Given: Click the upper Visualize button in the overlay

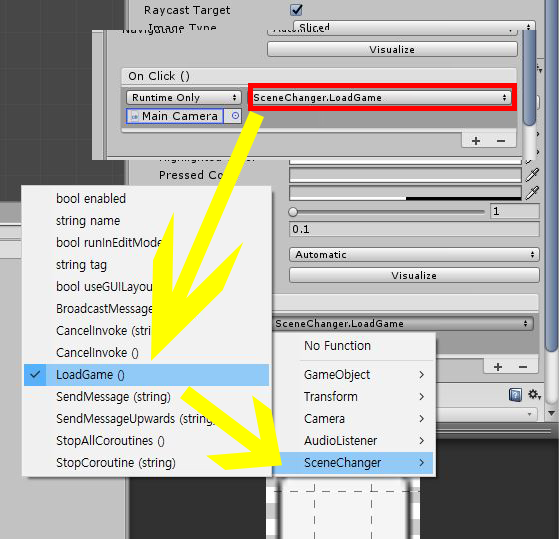Looking at the screenshot, I should (x=392, y=49).
